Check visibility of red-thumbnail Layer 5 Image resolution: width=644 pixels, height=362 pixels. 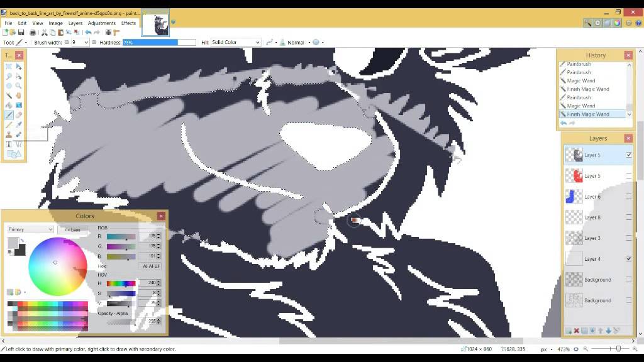point(628,176)
